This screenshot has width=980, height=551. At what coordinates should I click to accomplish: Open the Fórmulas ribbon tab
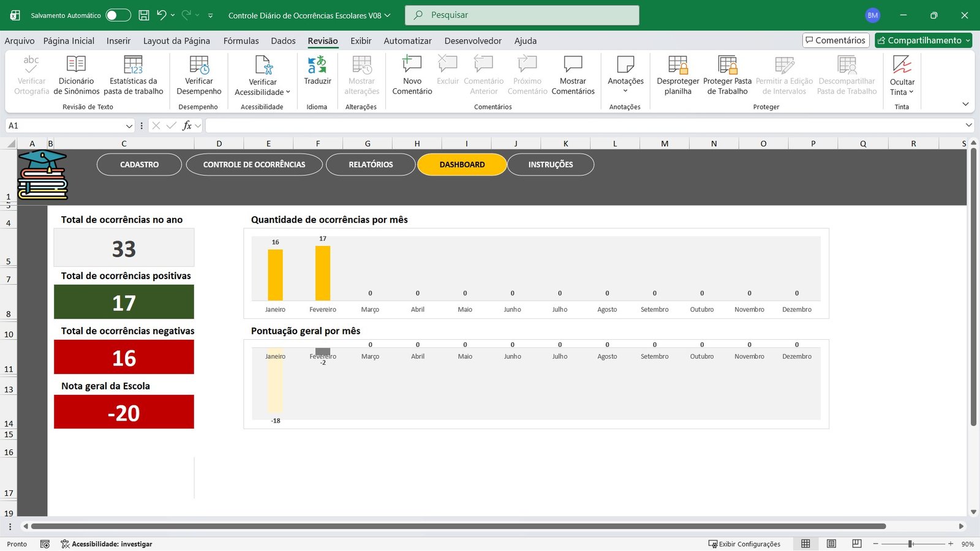pyautogui.click(x=241, y=41)
